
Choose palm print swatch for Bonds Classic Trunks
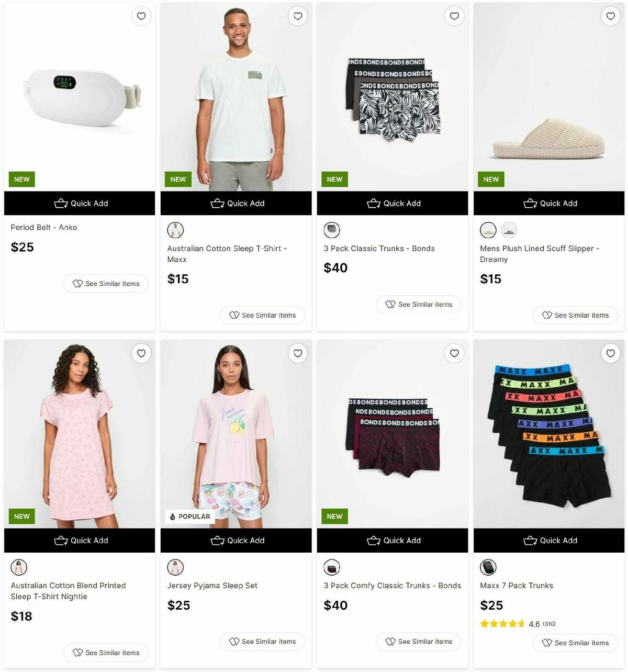tap(332, 230)
